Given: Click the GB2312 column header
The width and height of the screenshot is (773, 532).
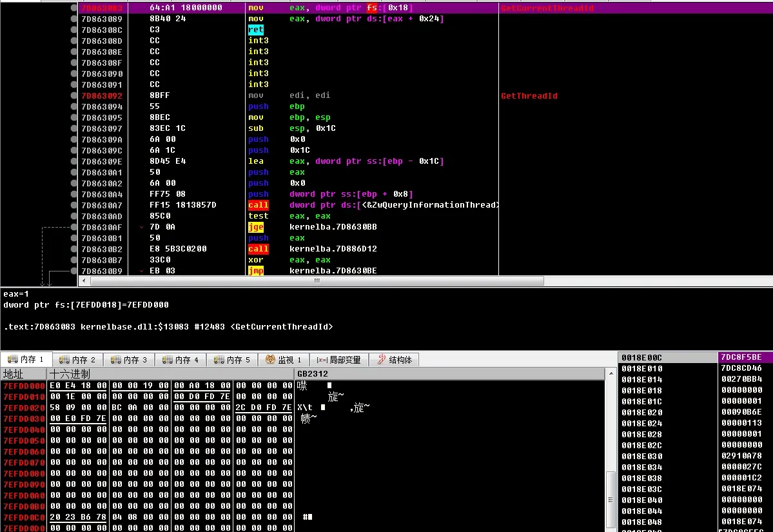Looking at the screenshot, I should [449, 374].
